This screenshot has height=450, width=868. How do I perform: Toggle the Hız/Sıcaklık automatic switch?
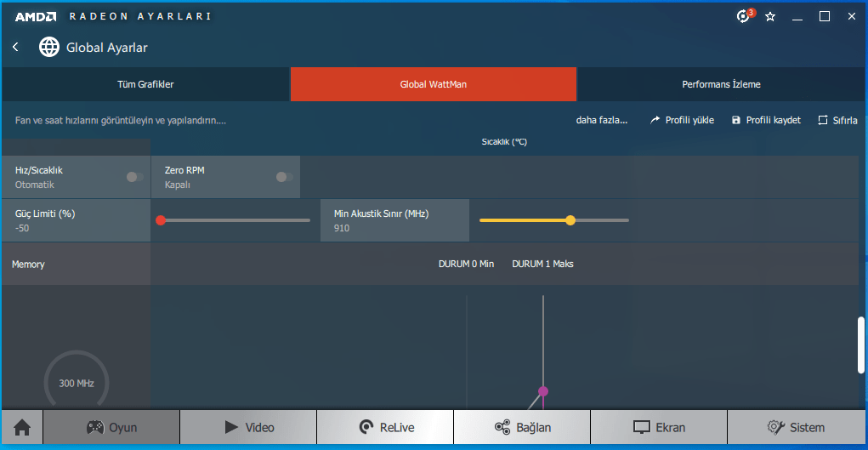pyautogui.click(x=134, y=177)
